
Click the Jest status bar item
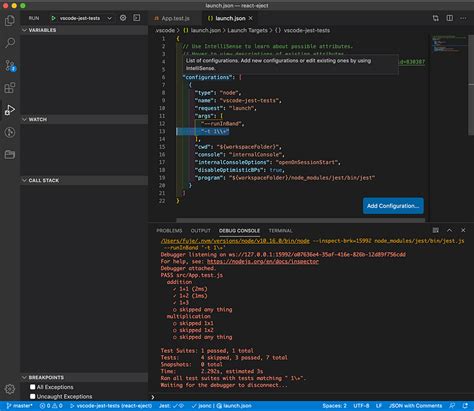(171, 406)
